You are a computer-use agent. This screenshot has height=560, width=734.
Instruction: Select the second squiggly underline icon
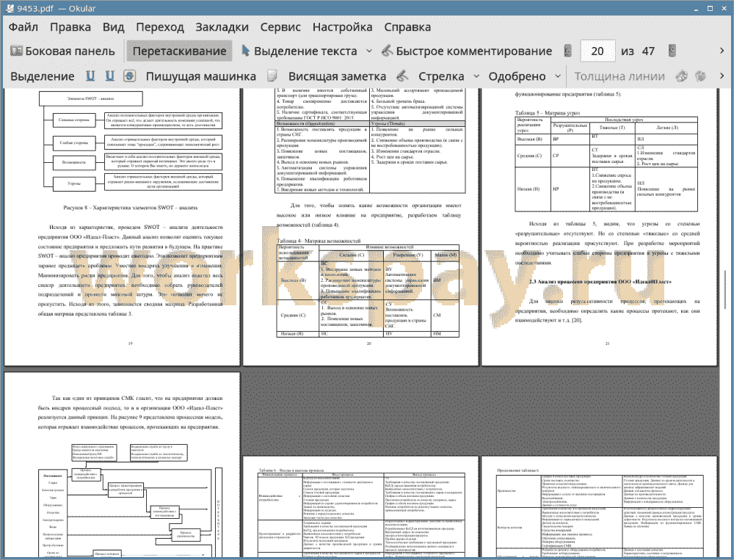(109, 76)
